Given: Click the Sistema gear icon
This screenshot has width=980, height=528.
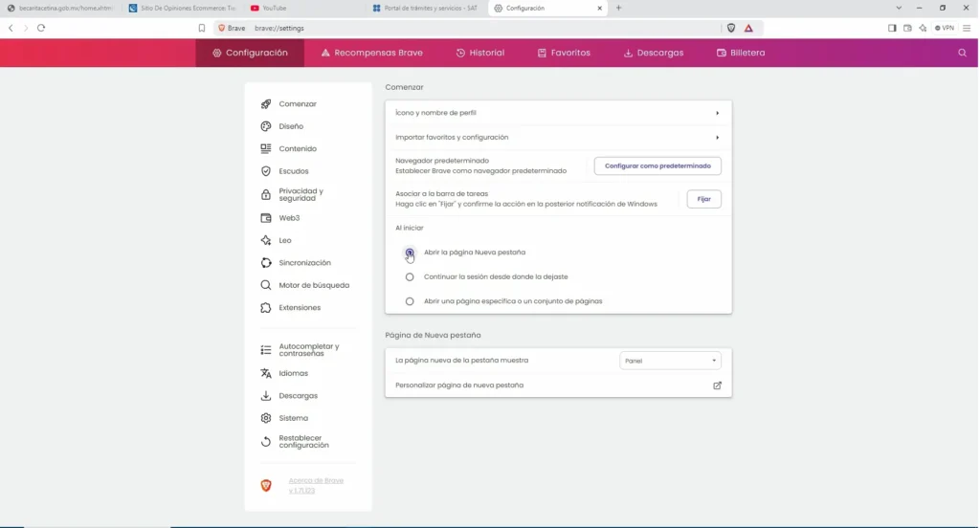Looking at the screenshot, I should point(266,419).
